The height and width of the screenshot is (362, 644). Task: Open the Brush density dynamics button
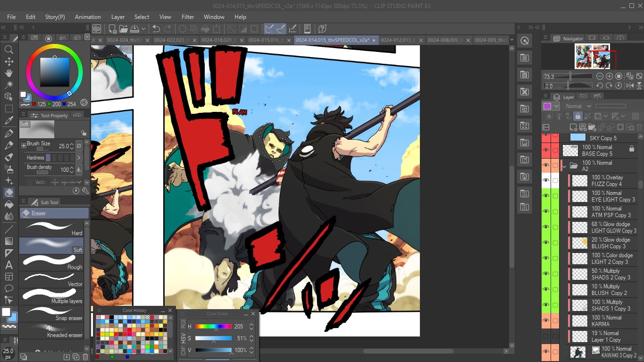79,169
